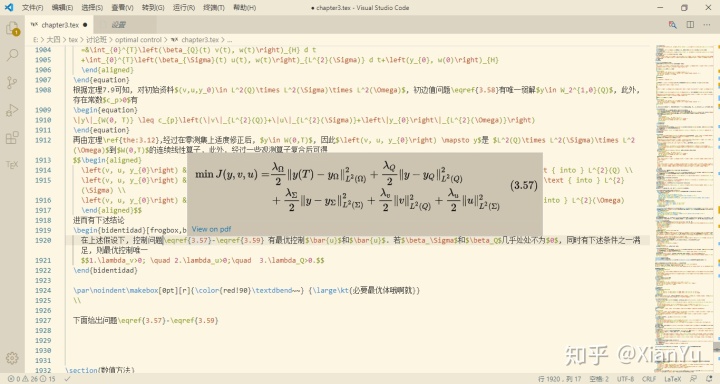Open the 文件(F) menu
The height and width of the screenshot is (384, 720).
click(x=33, y=7)
